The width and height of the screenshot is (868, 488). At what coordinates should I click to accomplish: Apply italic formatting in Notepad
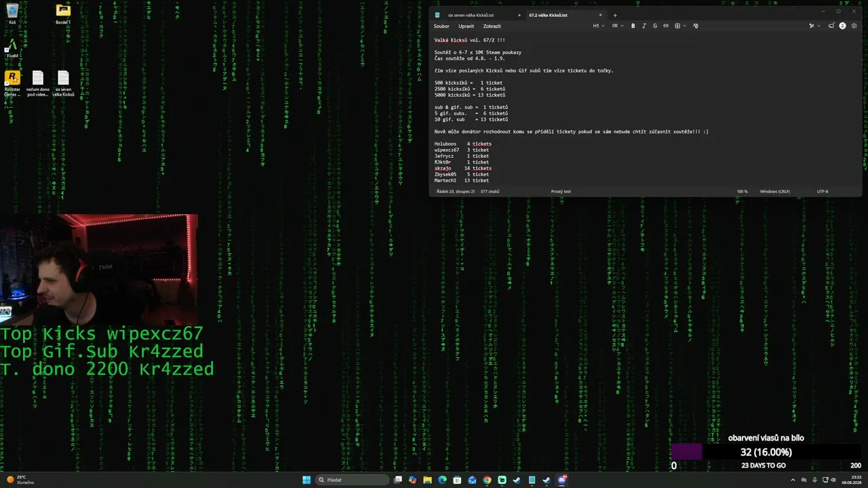[644, 26]
